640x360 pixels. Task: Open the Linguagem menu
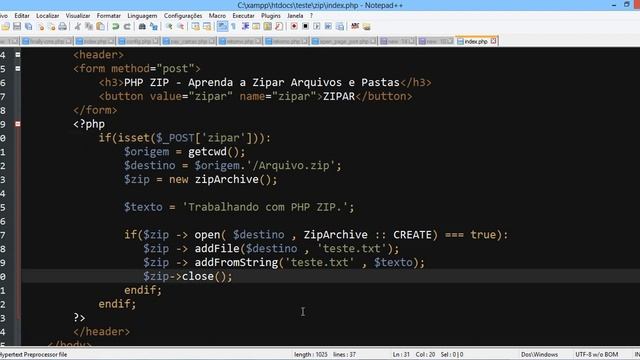pos(142,16)
